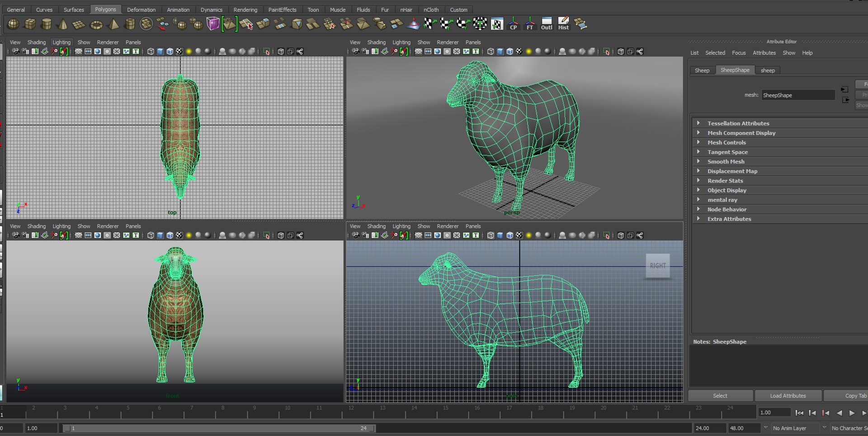Open the Shading menu in top view panel

[36, 42]
